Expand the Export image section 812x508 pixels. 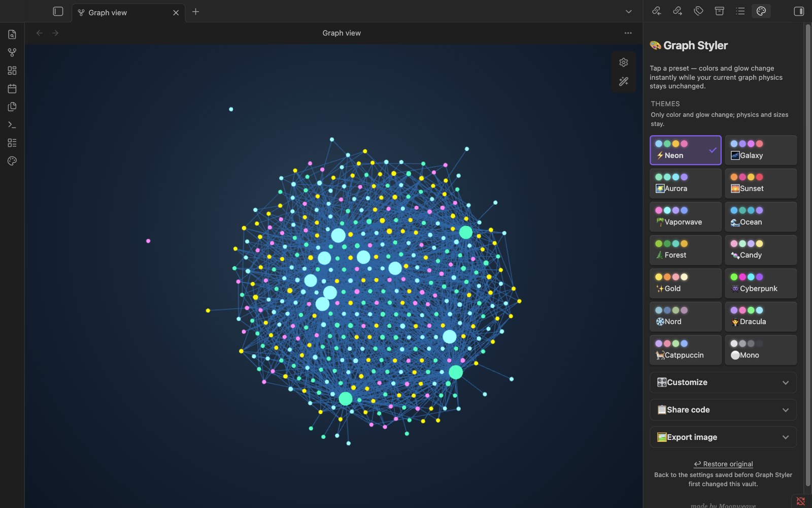coord(723,437)
